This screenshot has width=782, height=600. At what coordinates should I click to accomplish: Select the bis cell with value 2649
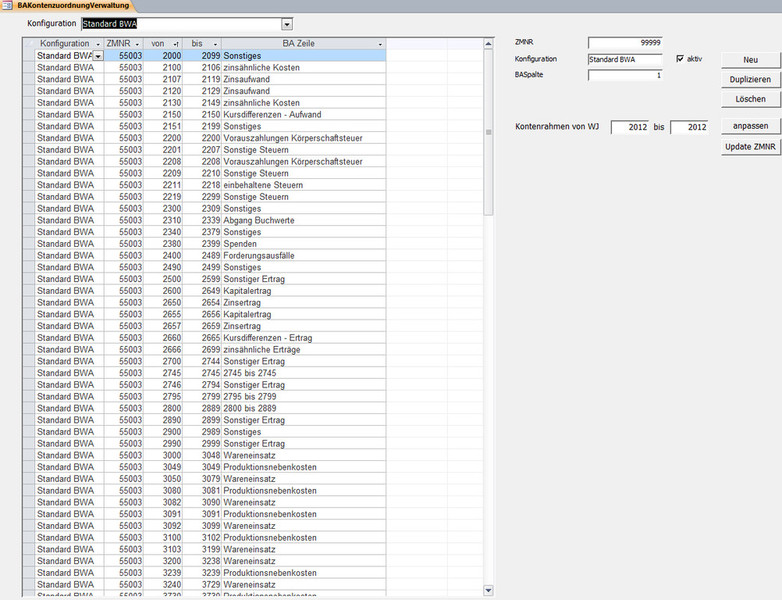click(x=202, y=291)
